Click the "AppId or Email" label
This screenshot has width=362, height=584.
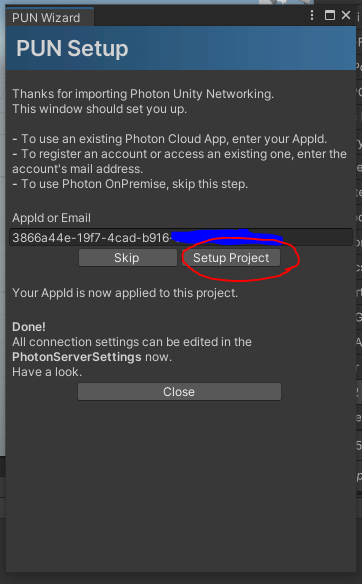[51, 218]
